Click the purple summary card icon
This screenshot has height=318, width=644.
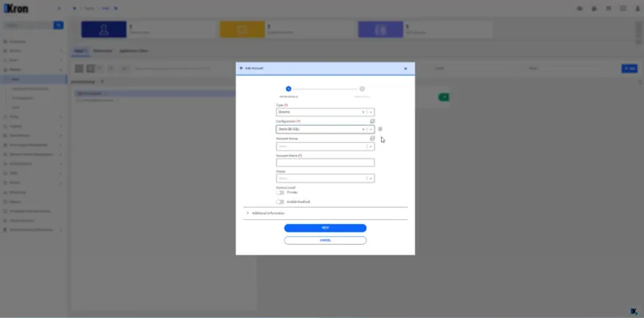pyautogui.click(x=381, y=29)
